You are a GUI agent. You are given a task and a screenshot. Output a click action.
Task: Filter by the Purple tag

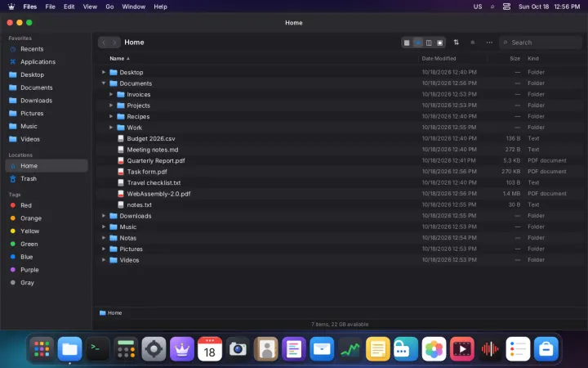(x=47, y=270)
